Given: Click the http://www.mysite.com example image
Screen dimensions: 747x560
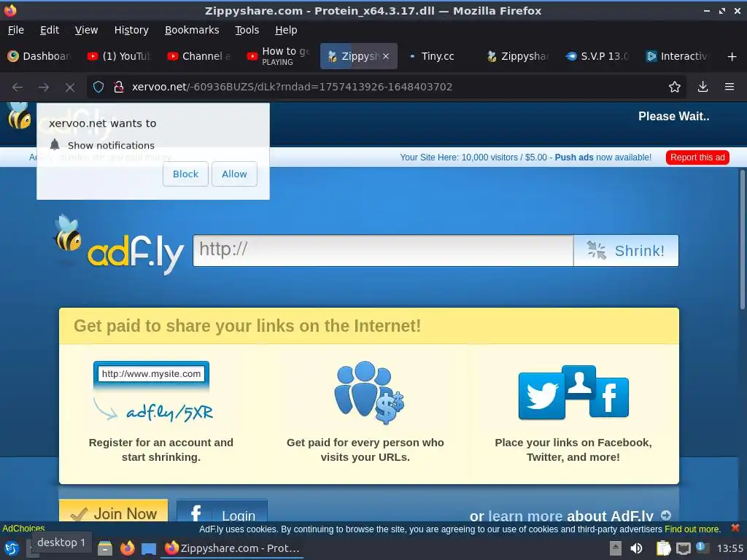Looking at the screenshot, I should tap(152, 374).
